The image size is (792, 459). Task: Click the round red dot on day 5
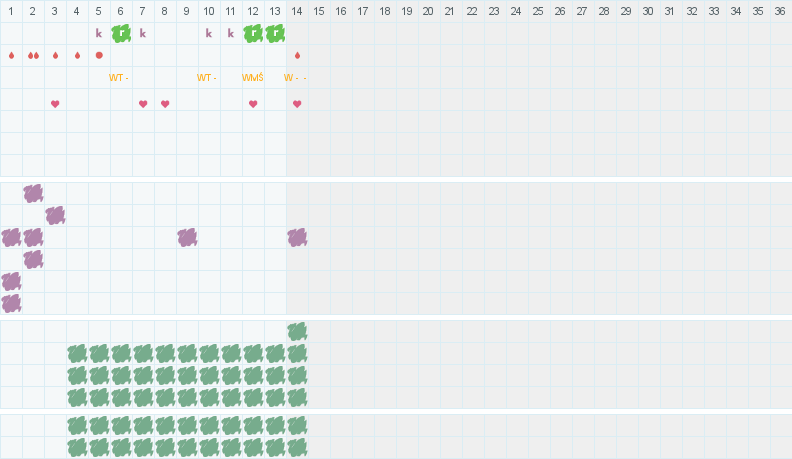99,55
